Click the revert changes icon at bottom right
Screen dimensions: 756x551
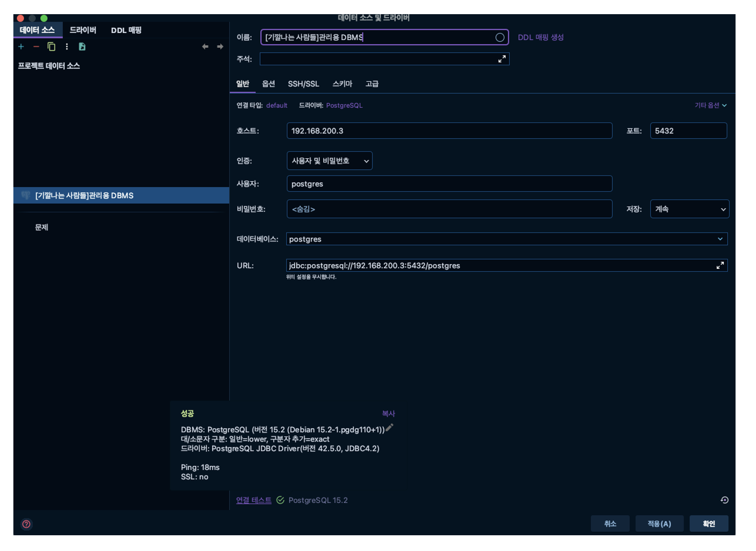pyautogui.click(x=724, y=500)
